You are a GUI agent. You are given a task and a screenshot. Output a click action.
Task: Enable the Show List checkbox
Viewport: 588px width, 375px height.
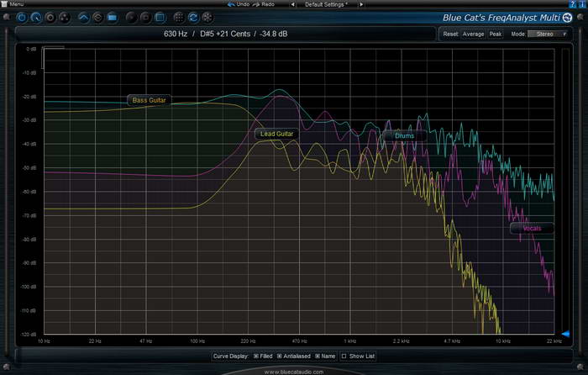point(344,357)
